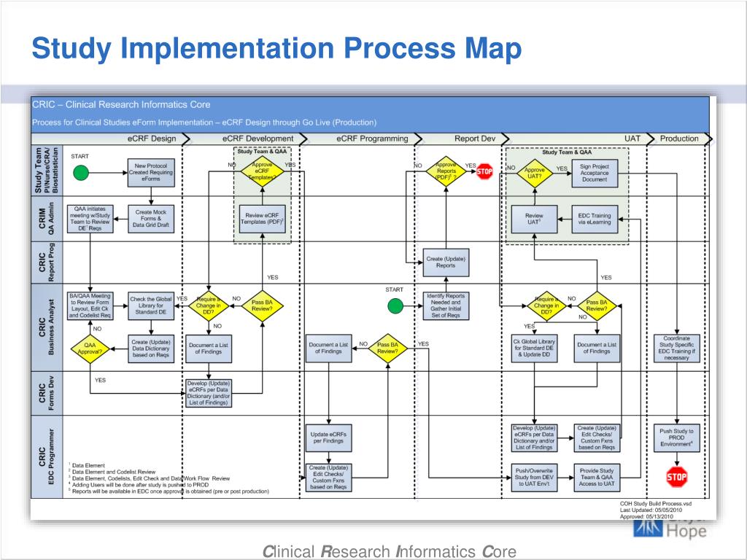Click the Push Study to PROD Environment box

coord(676,438)
